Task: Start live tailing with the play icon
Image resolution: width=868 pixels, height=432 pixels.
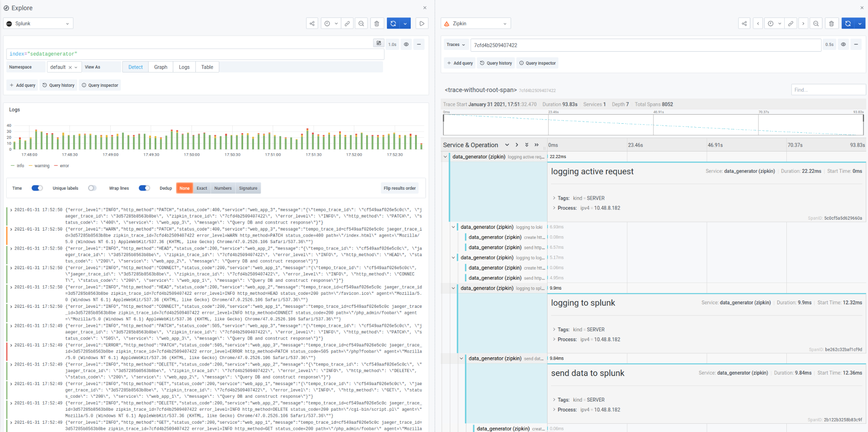Action: pyautogui.click(x=422, y=23)
